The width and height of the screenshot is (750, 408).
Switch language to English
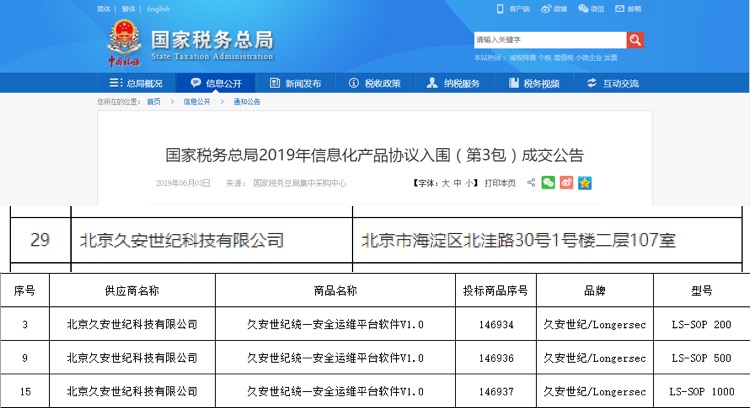[x=158, y=9]
